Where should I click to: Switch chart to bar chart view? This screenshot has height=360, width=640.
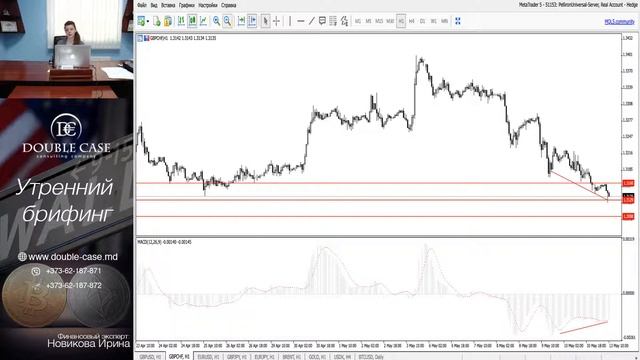(181, 21)
